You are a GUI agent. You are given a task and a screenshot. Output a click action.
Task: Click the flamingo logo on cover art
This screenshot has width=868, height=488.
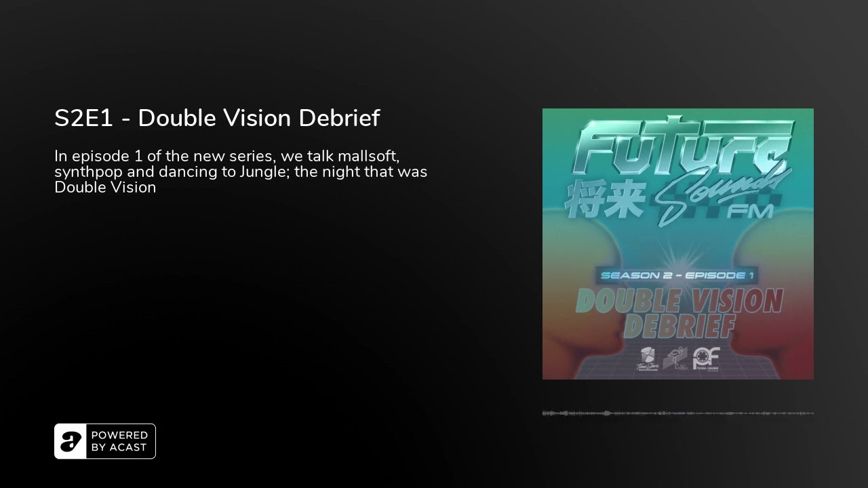(675, 359)
